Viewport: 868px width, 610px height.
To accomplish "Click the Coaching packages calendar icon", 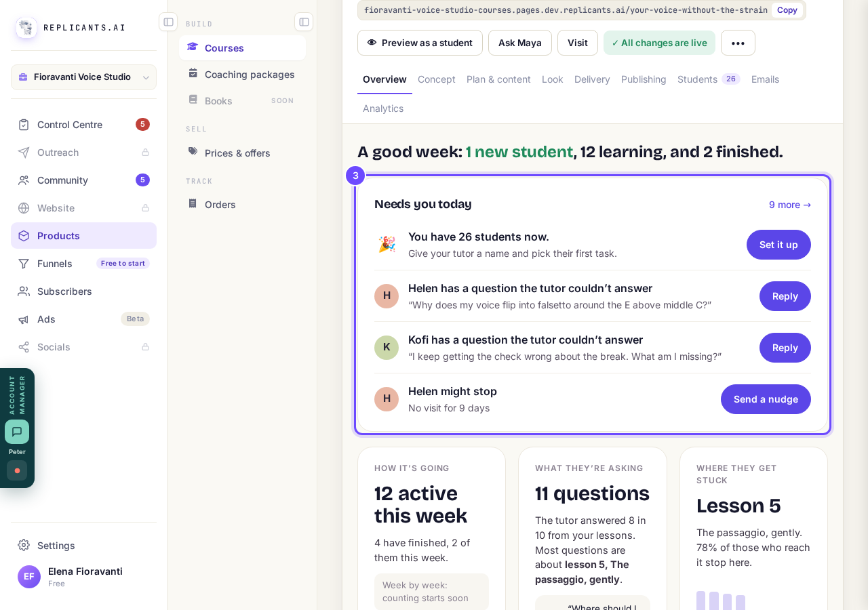I will coord(193,73).
